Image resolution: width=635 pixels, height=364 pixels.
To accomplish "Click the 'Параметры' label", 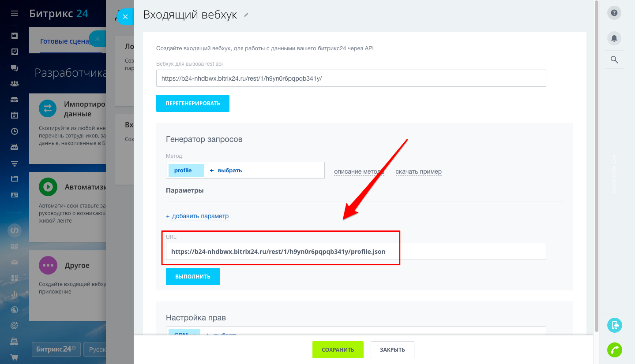I will pyautogui.click(x=184, y=190).
